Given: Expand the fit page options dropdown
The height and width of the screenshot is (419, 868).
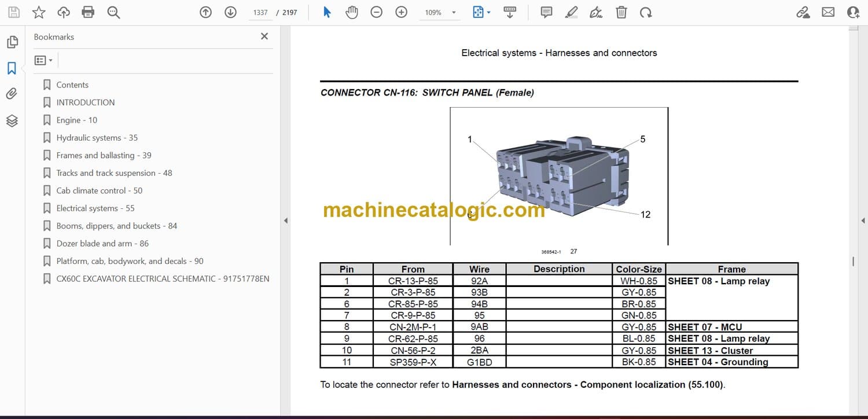Looking at the screenshot, I should (x=489, y=12).
